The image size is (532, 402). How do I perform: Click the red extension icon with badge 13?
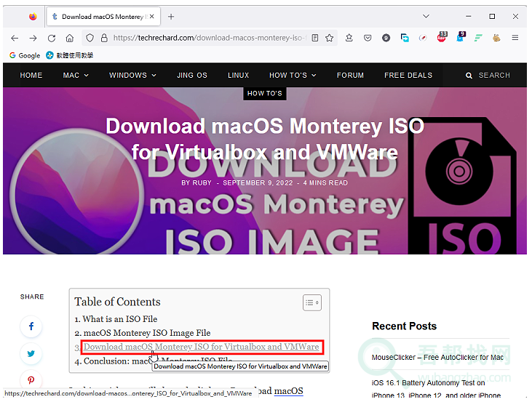pos(442,37)
